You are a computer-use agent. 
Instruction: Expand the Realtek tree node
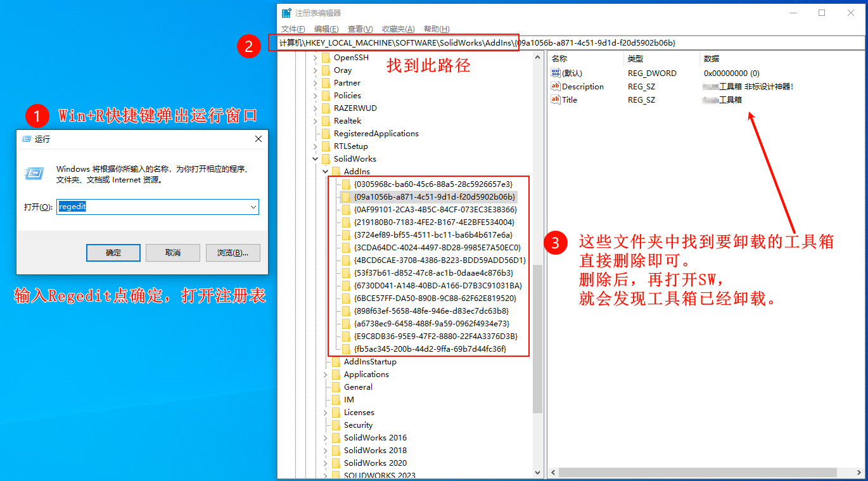316,121
